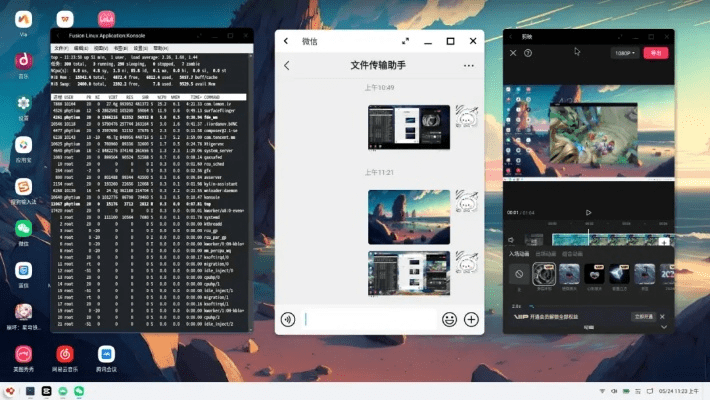Collapse the animation panel with bottom chevron

tap(665, 326)
